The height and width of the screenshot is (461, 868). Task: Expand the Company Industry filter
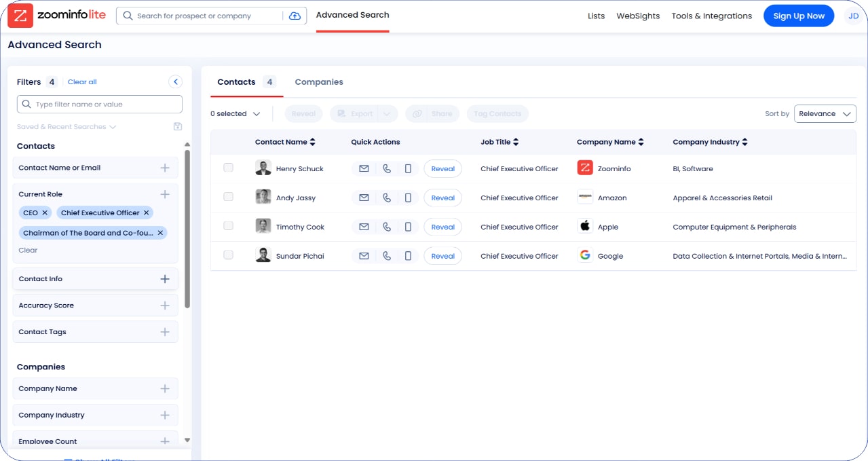(x=164, y=415)
